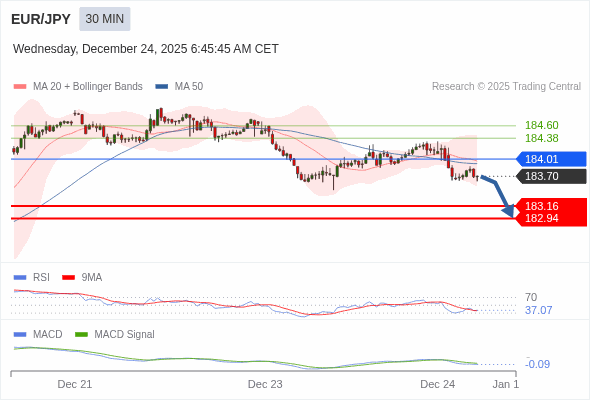Click the 30 MIN timeframe badge
The height and width of the screenshot is (400, 590).
click(105, 19)
